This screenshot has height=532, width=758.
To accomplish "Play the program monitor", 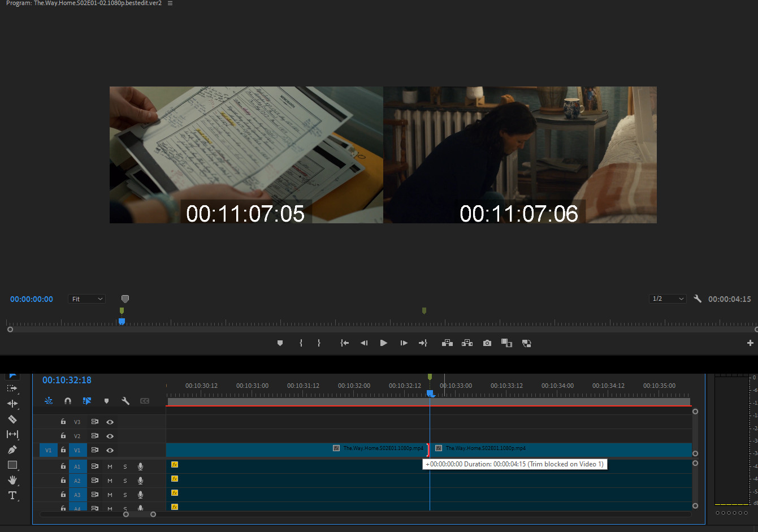I will point(384,343).
